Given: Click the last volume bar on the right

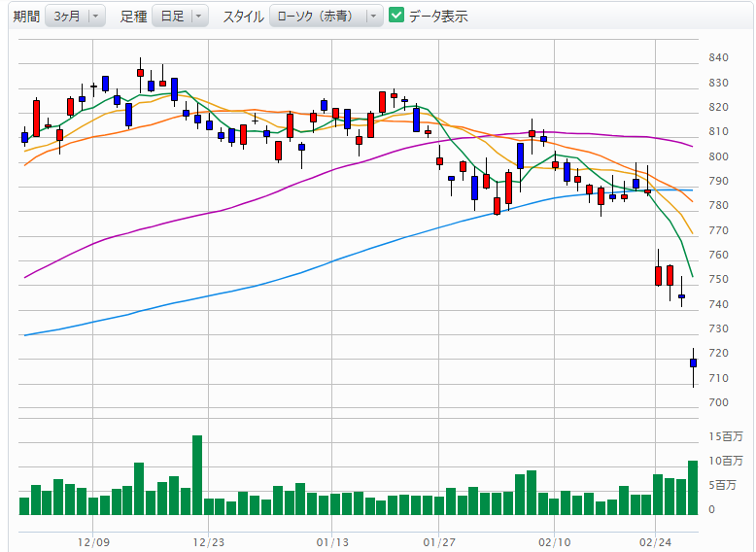Looking at the screenshot, I should click(x=693, y=488).
